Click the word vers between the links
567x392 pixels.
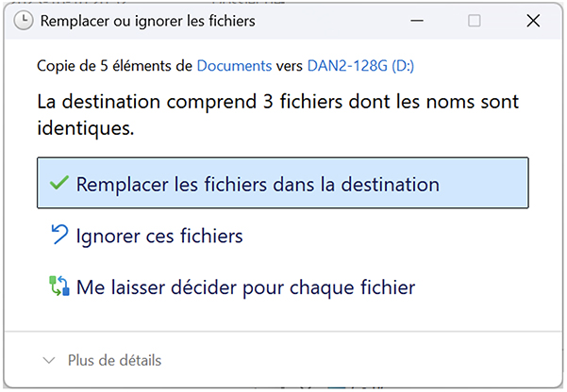(286, 66)
